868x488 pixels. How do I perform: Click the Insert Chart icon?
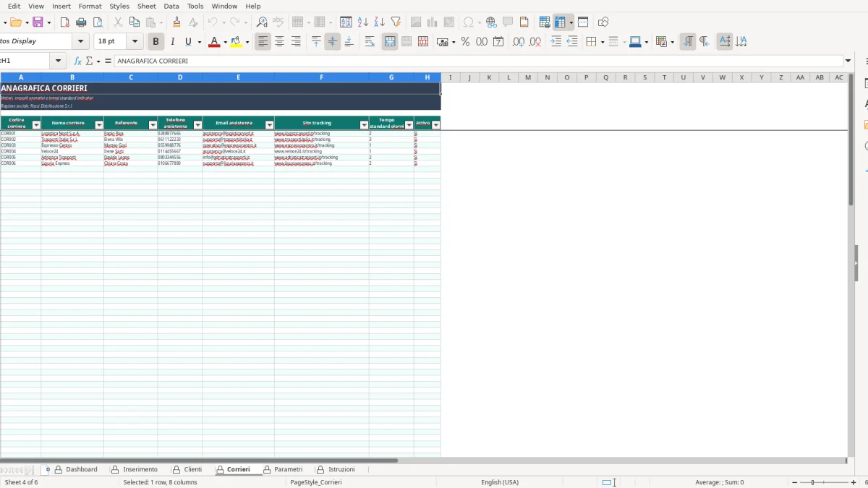point(433,22)
